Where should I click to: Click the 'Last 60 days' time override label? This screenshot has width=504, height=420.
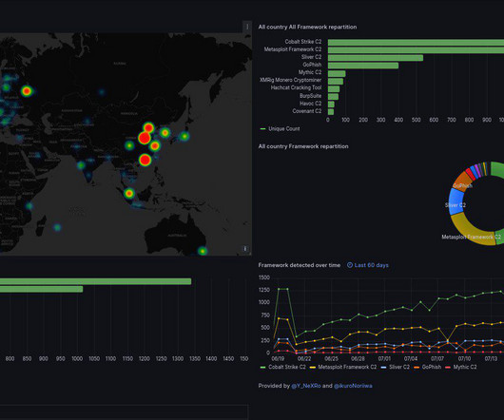click(x=368, y=265)
